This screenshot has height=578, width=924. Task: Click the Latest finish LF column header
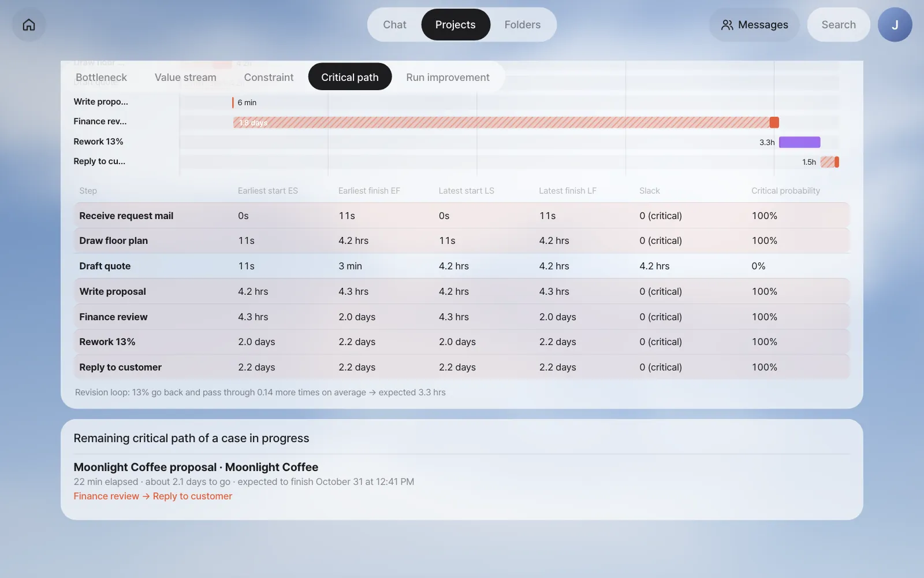point(568,191)
